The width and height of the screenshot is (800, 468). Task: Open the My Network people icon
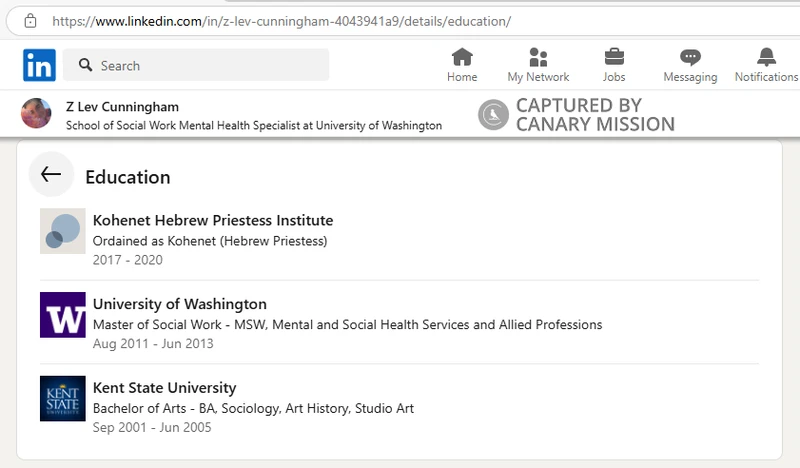538,57
